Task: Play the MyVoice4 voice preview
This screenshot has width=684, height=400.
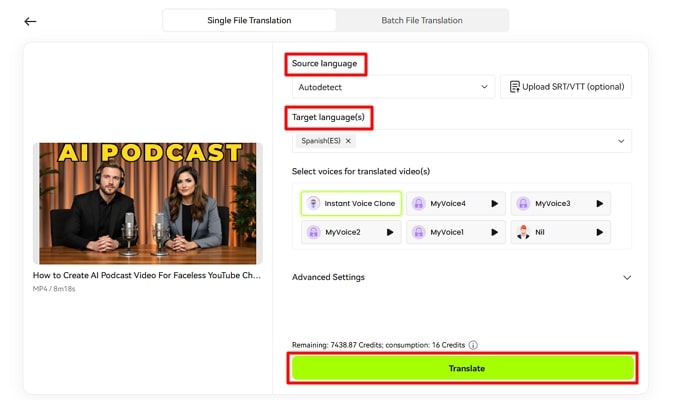Action: click(x=494, y=203)
